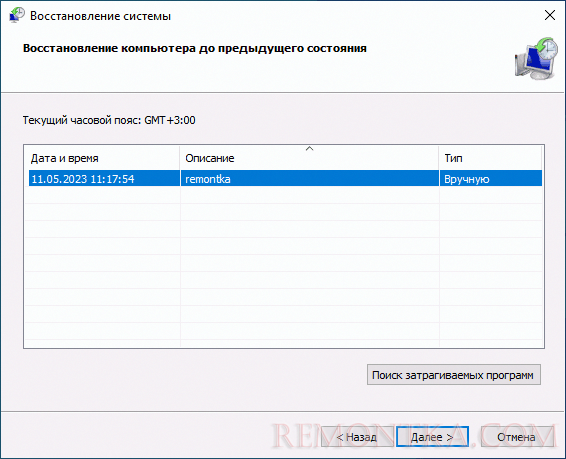566x459 pixels.
Task: Close the System Restore dialog window
Action: pyautogui.click(x=549, y=15)
